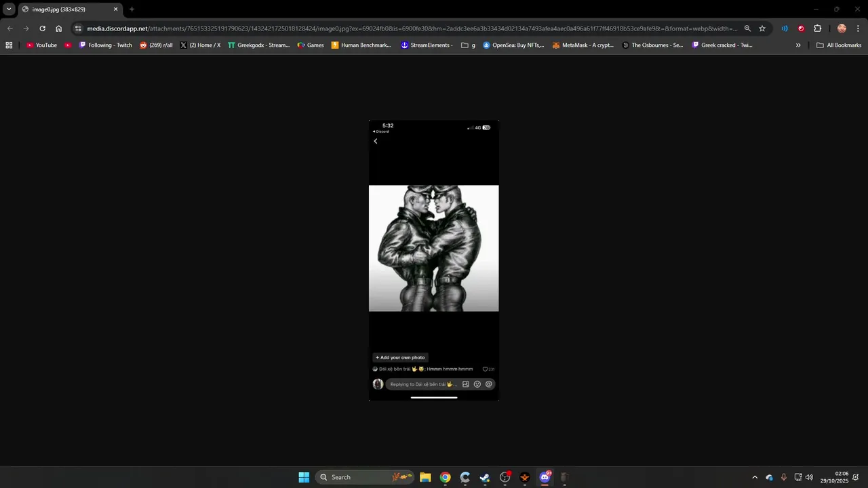Click the image attach icon in reply bar
Screen dimensions: 868x488
pos(465,384)
